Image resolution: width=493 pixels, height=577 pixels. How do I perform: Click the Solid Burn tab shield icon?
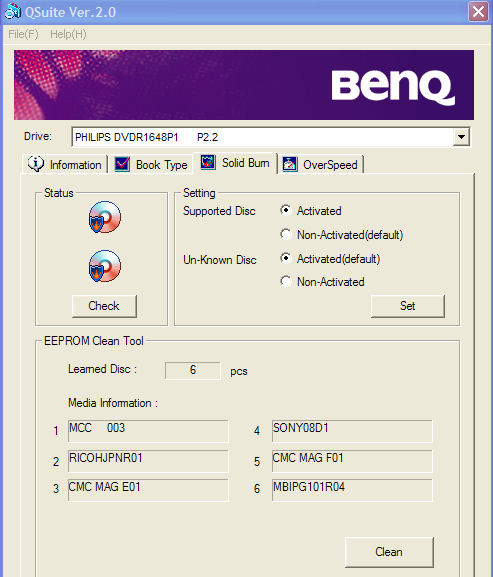click(x=208, y=162)
